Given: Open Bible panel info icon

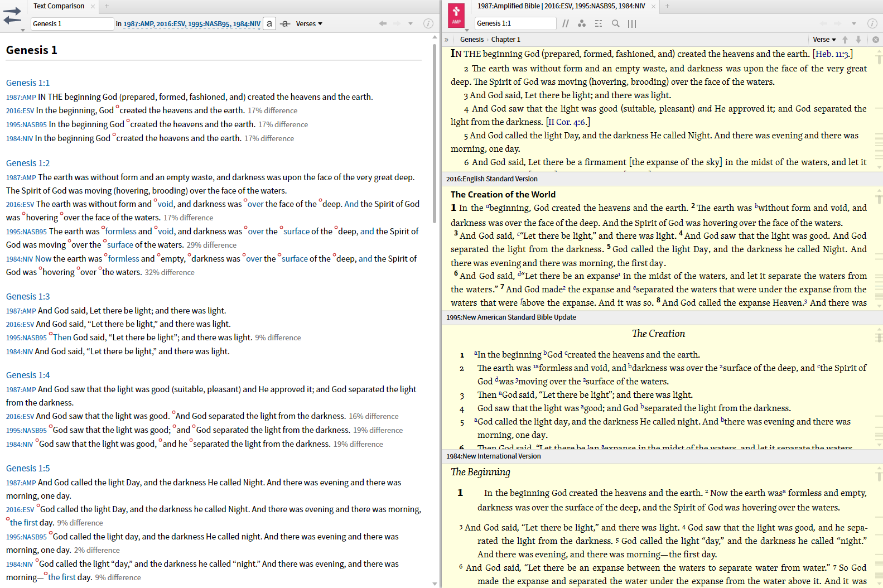Looking at the screenshot, I should tap(872, 23).
